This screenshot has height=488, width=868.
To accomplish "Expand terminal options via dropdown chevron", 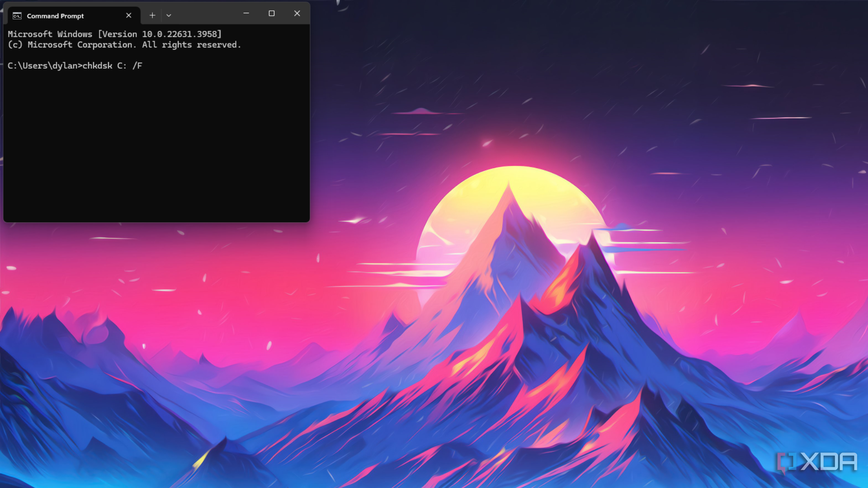I will (x=169, y=15).
